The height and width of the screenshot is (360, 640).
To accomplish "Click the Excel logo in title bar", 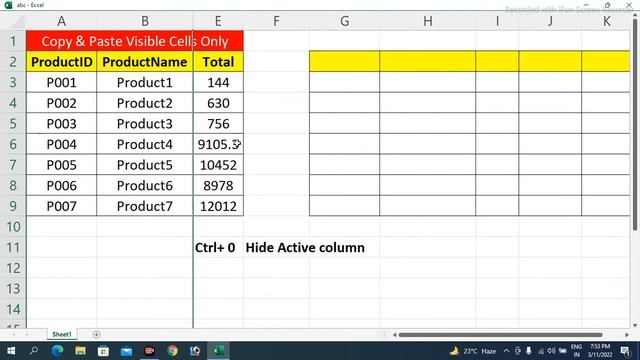I will tap(8, 5).
